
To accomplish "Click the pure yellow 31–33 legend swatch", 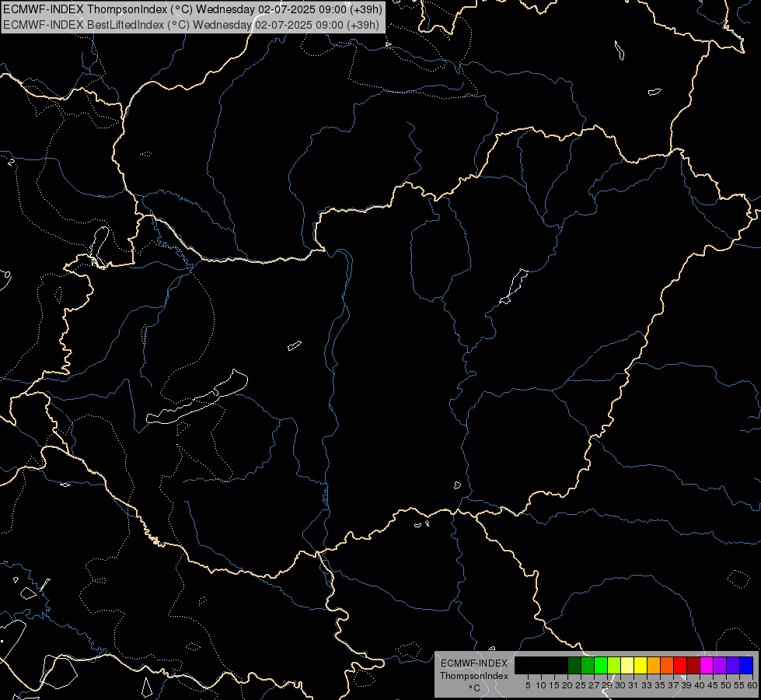I will pyautogui.click(x=641, y=665).
